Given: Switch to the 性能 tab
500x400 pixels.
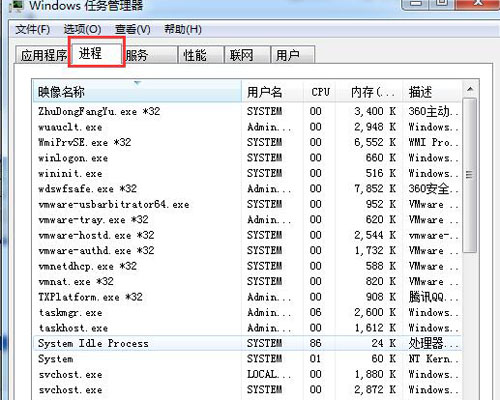Looking at the screenshot, I should pos(201,55).
